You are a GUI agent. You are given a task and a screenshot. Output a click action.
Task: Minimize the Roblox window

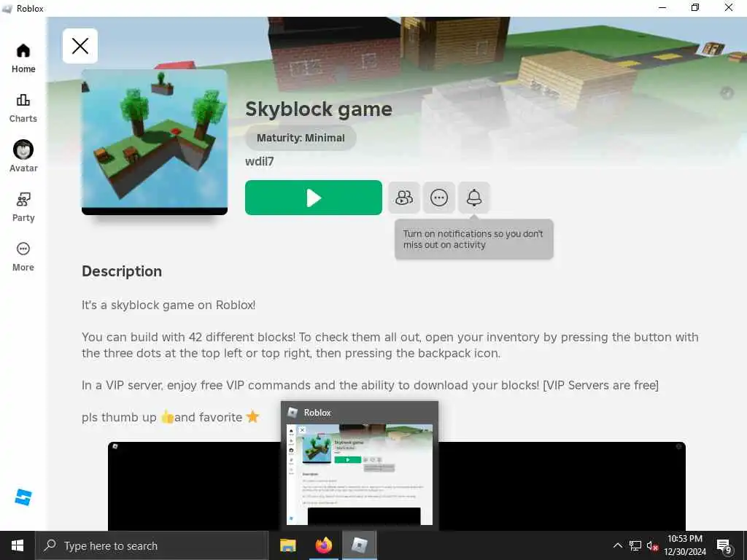pos(662,7)
